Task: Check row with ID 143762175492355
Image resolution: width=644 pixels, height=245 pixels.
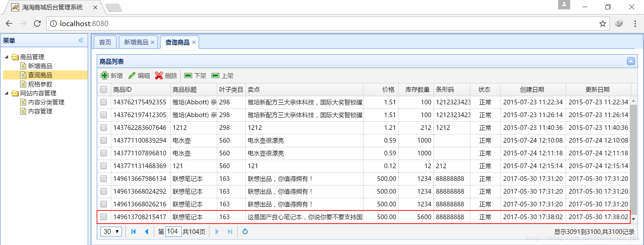Action: coord(104,102)
